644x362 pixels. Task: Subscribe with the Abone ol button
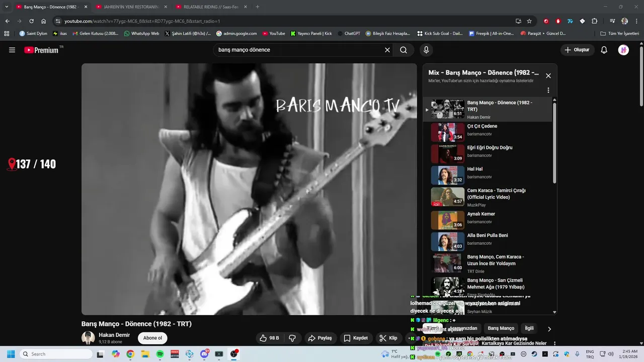[152, 338]
